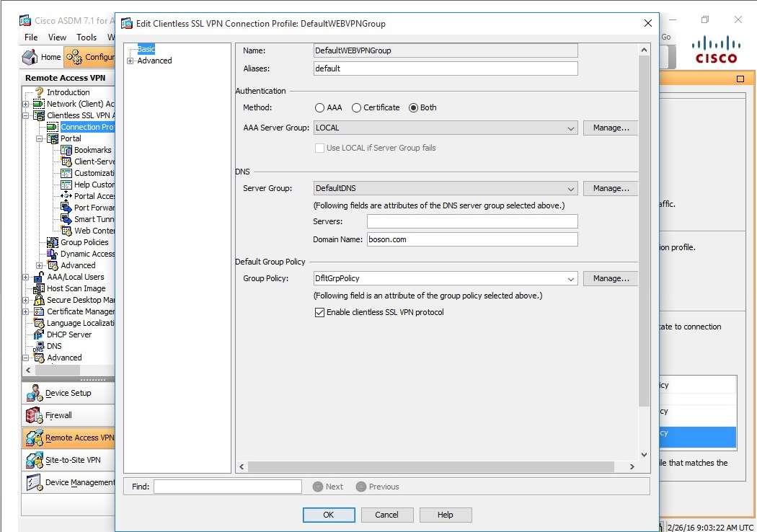The image size is (757, 532).
Task: Click the Dynamic Access Policies icon
Action: click(53, 254)
